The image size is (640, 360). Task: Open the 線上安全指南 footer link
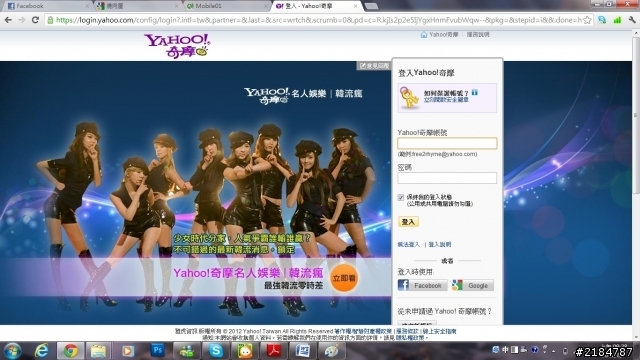(x=439, y=331)
